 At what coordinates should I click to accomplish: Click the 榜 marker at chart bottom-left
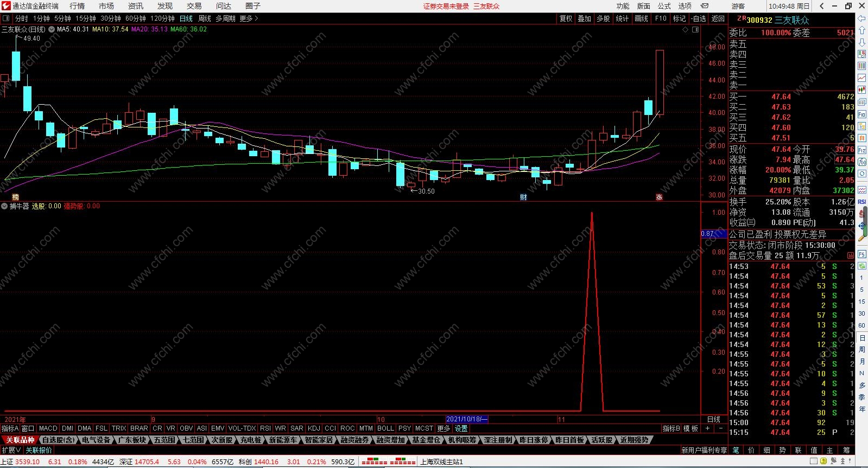pyautogui.click(x=15, y=197)
